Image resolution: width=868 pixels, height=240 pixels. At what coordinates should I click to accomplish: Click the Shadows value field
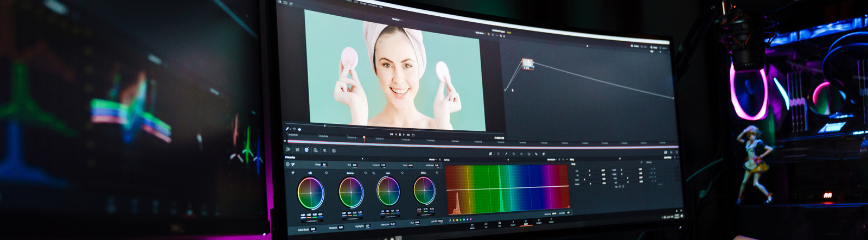pyautogui.click(x=341, y=227)
